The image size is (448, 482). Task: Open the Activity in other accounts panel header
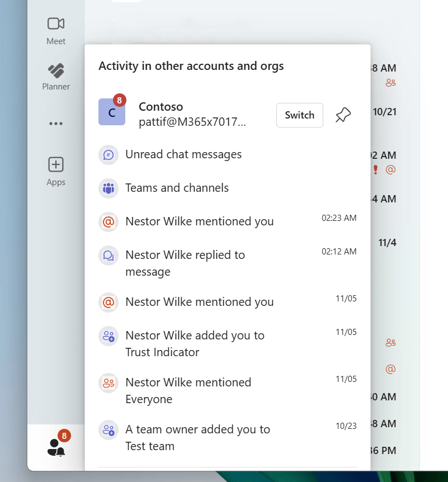click(x=191, y=66)
